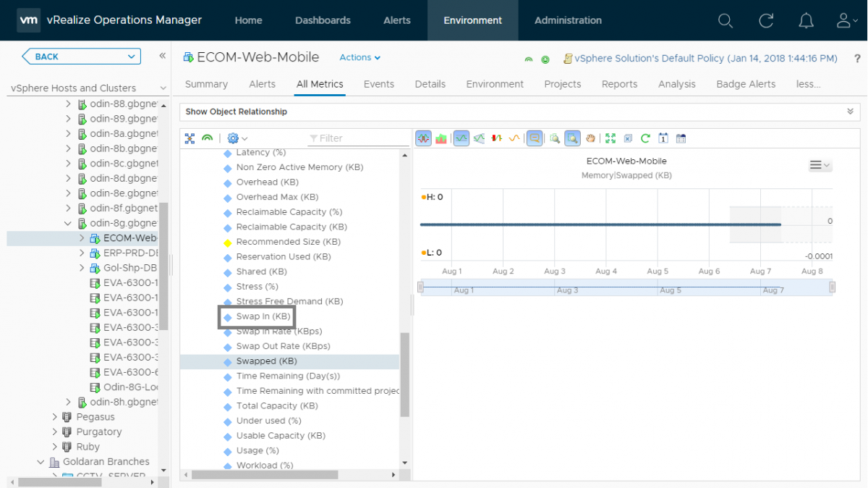Expand the ERP-PRD-DB tree node

(x=82, y=253)
